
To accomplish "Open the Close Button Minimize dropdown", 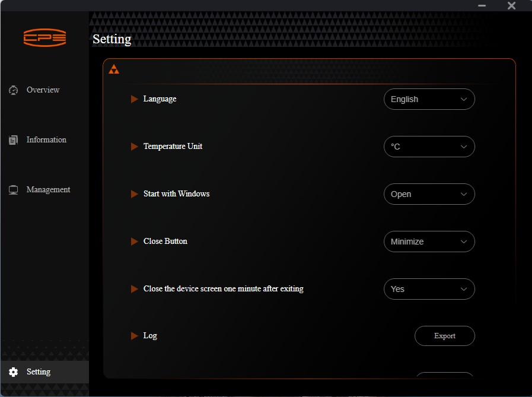I will [x=429, y=242].
